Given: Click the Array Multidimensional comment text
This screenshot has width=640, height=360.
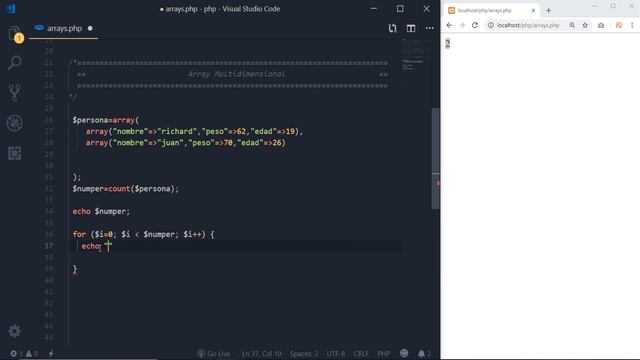Looking at the screenshot, I should click(x=236, y=74).
